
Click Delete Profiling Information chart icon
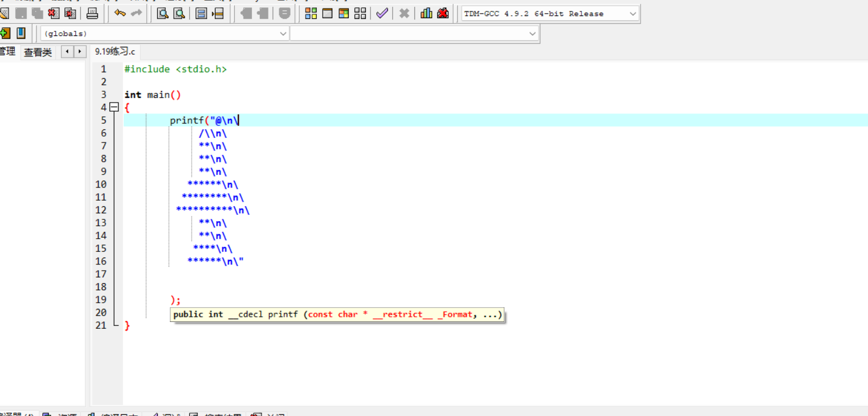[x=443, y=13]
